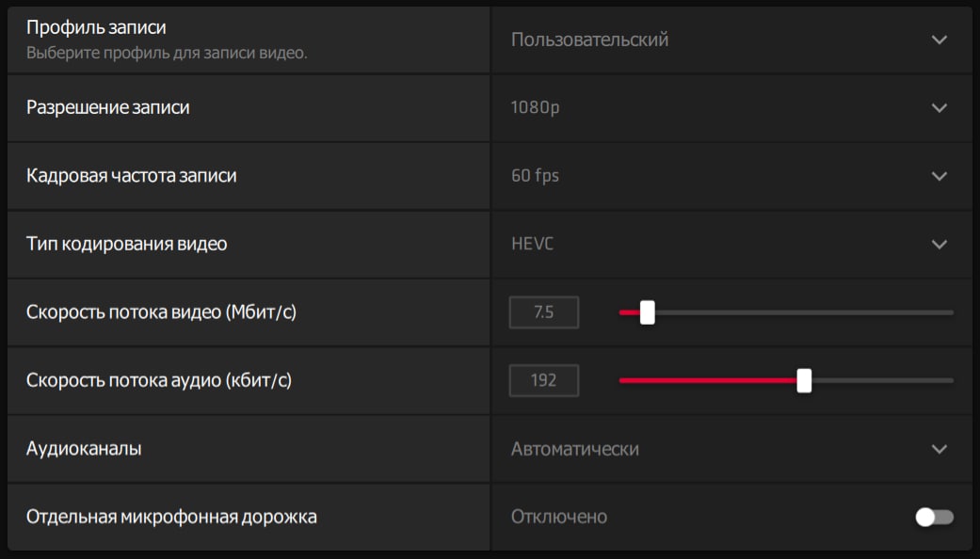
Task: Open the 1080p resolution dropdown
Action: tap(535, 108)
